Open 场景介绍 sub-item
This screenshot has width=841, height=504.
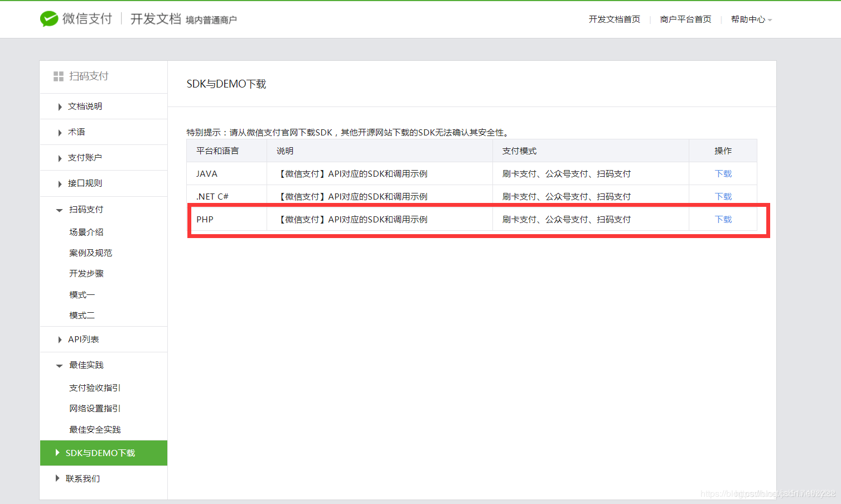[x=86, y=232]
